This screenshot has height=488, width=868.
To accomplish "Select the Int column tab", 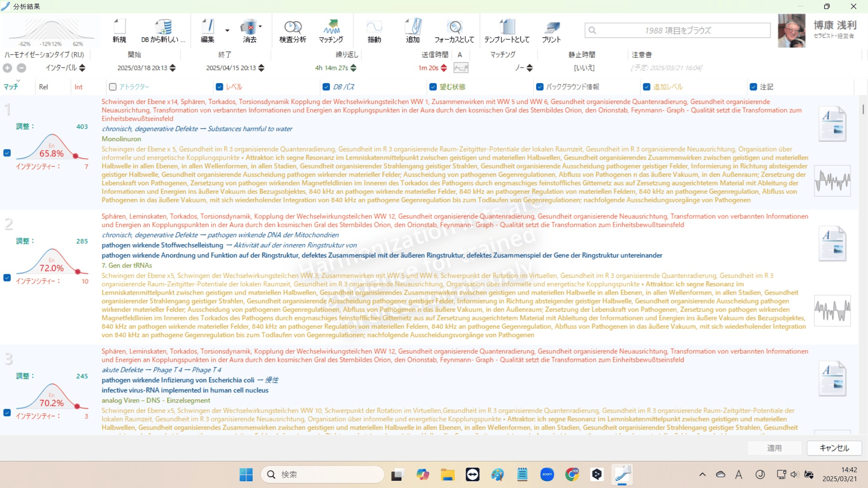I will coord(79,87).
